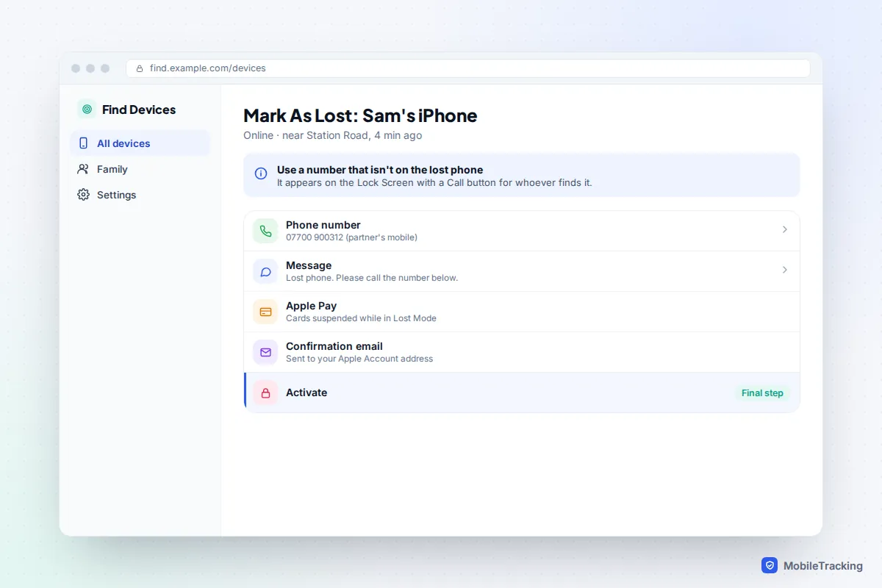Click the phone icon beside All devices
Image resolution: width=882 pixels, height=588 pixels.
(83, 143)
